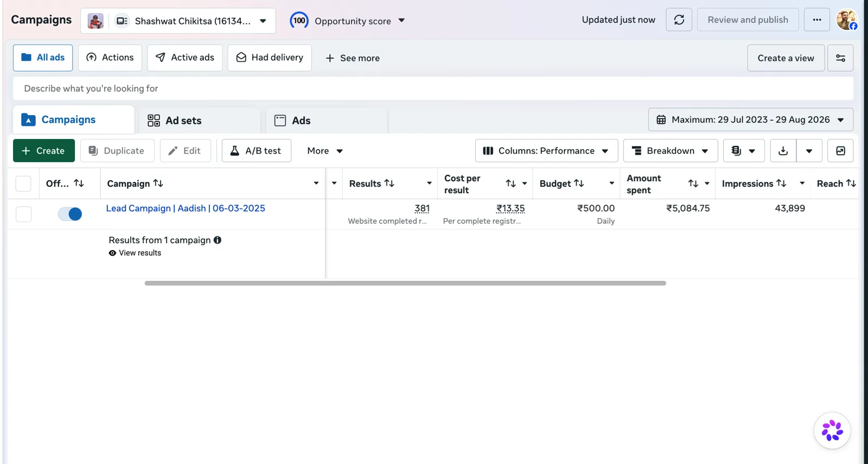Click the green Create button
Viewport: 868px width, 464px height.
tap(44, 151)
